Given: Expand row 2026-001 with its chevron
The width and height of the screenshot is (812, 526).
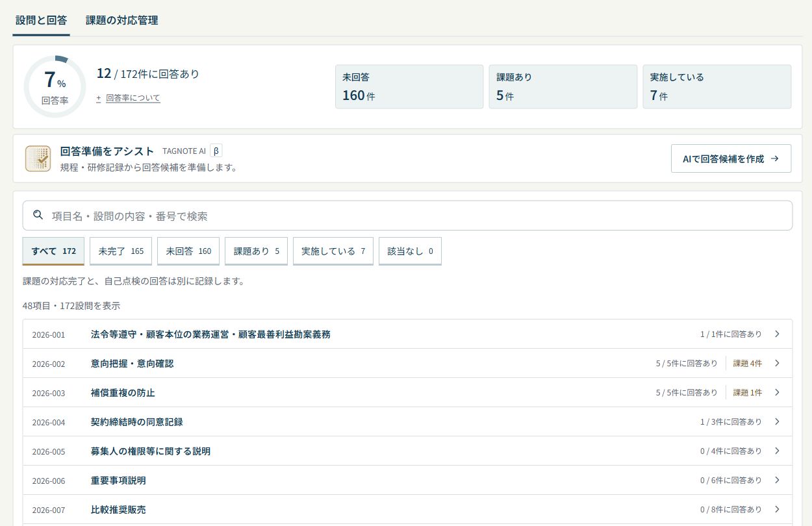Looking at the screenshot, I should click(778, 334).
